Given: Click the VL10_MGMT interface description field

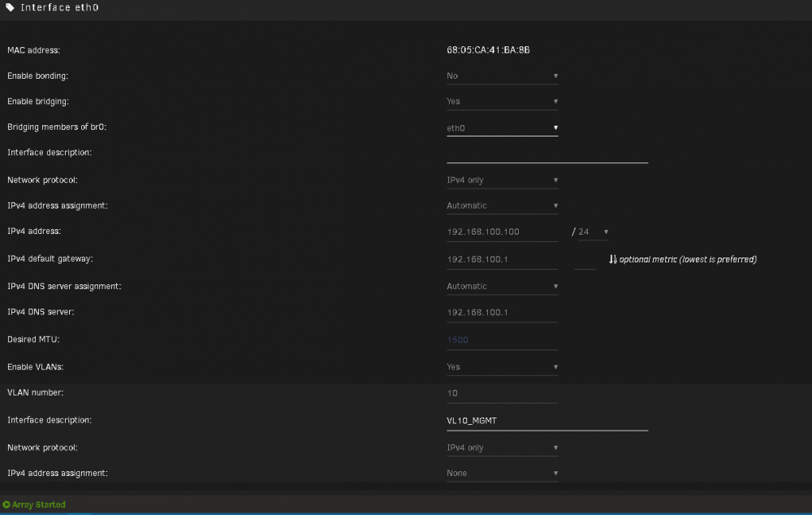Looking at the screenshot, I should (x=546, y=421).
